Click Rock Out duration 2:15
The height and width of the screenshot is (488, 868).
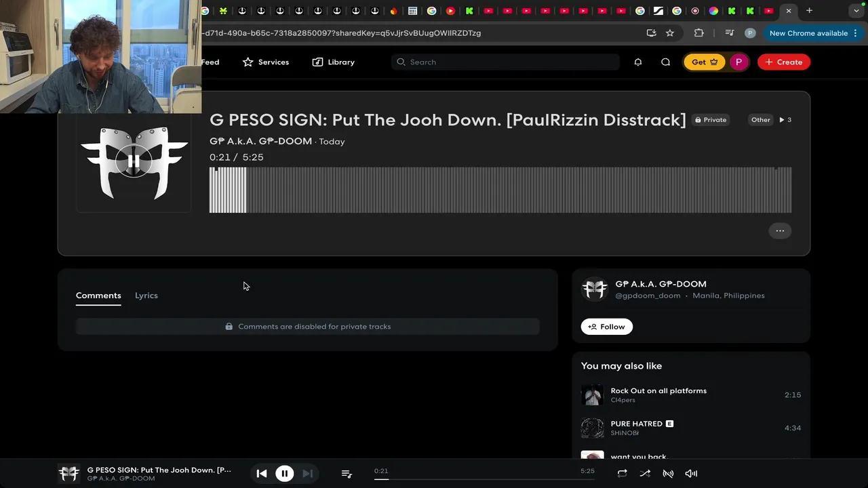click(x=793, y=395)
